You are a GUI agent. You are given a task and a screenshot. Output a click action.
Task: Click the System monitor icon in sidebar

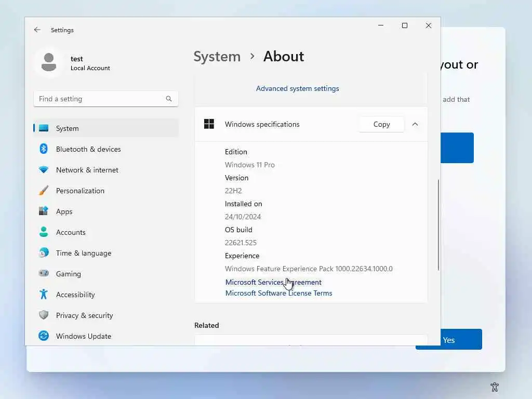(44, 128)
